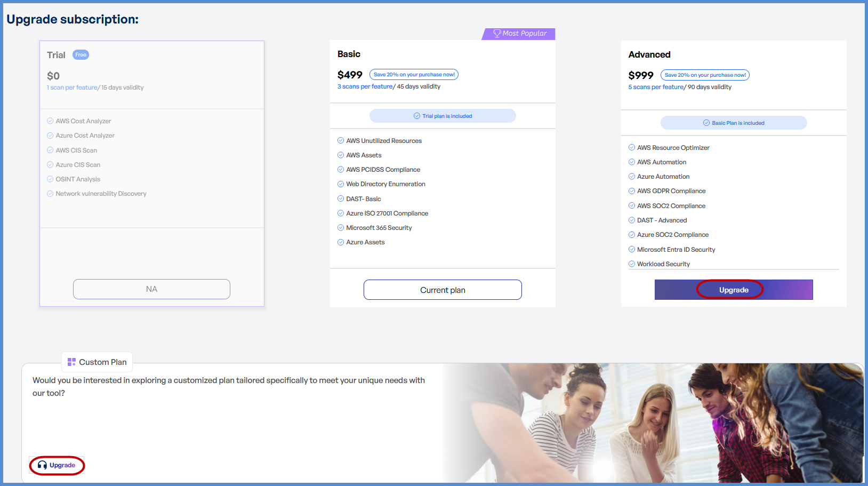Image resolution: width=868 pixels, height=486 pixels.
Task: Open the '3 scans per feature' link
Action: [x=365, y=86]
